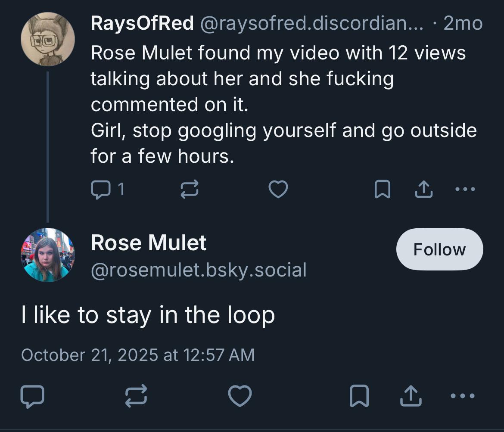Viewport: 504px width, 432px height.
Task: Share RaysOfRed's post
Action: [x=423, y=190]
